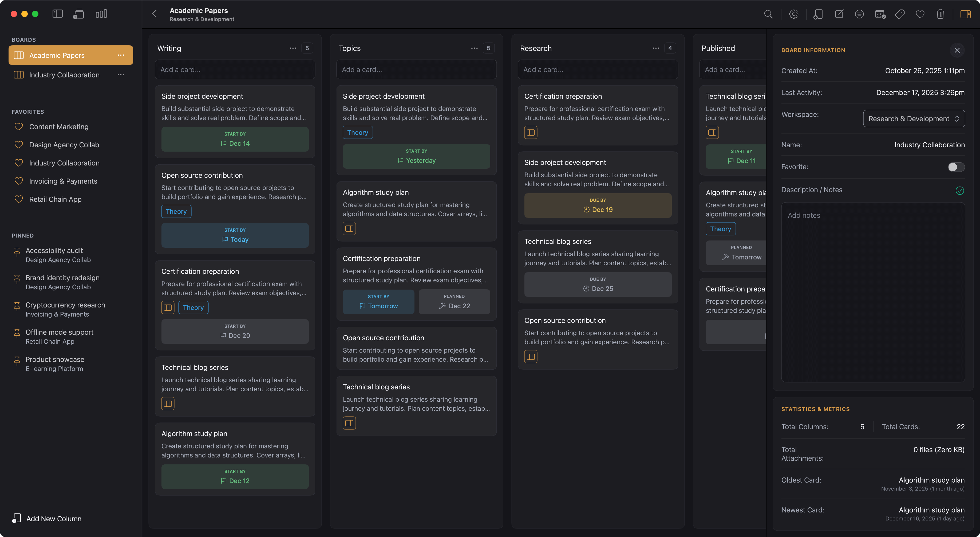Click the Add a card field in the Topics column
The height and width of the screenshot is (537, 980).
tap(416, 69)
